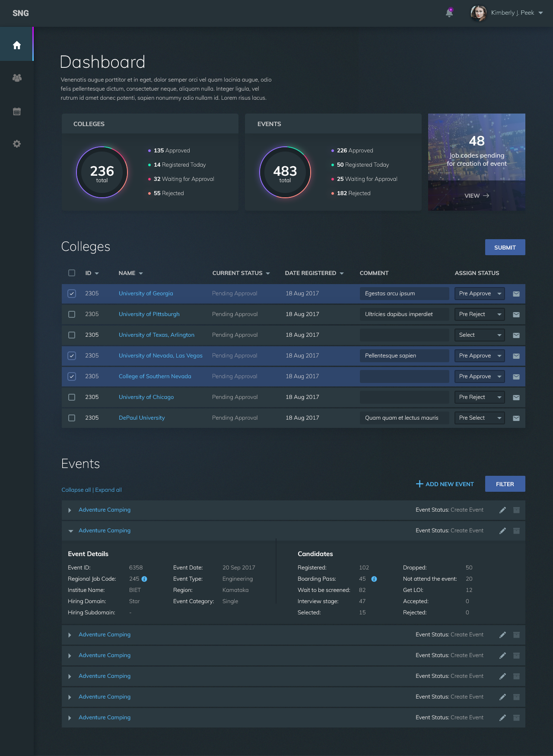Check the University of Texas, Arlington checkbox
Screen dimensions: 553x756
72,335
